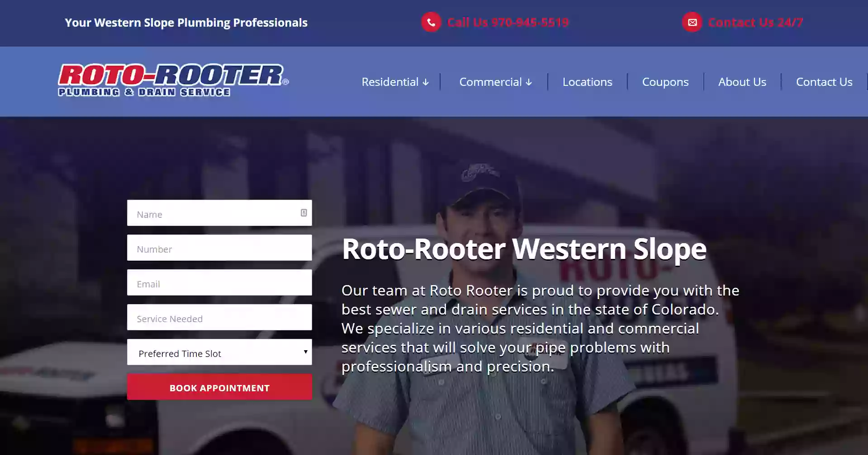Open the Coupons page
The image size is (868, 455).
click(665, 82)
